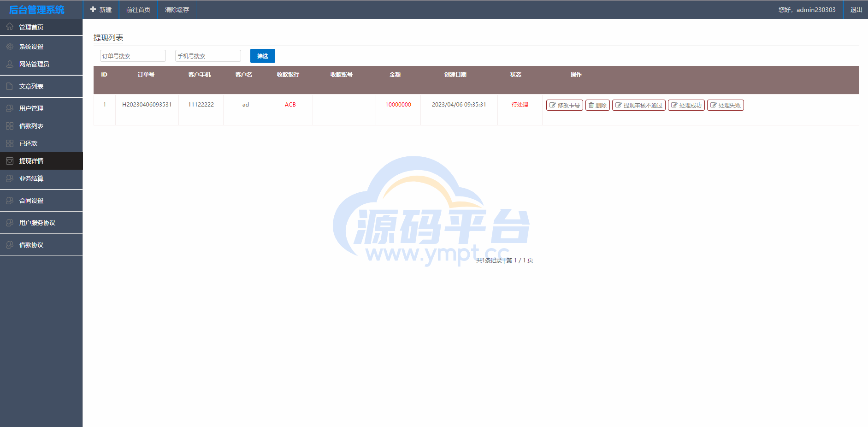Open 业务结算 page
The height and width of the screenshot is (427, 868).
click(x=41, y=178)
